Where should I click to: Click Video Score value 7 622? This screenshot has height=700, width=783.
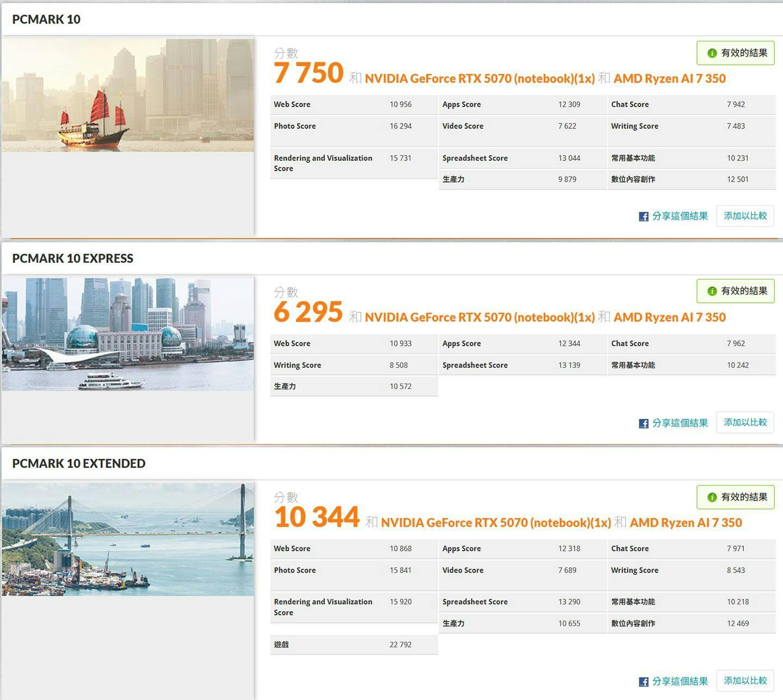[x=567, y=126]
